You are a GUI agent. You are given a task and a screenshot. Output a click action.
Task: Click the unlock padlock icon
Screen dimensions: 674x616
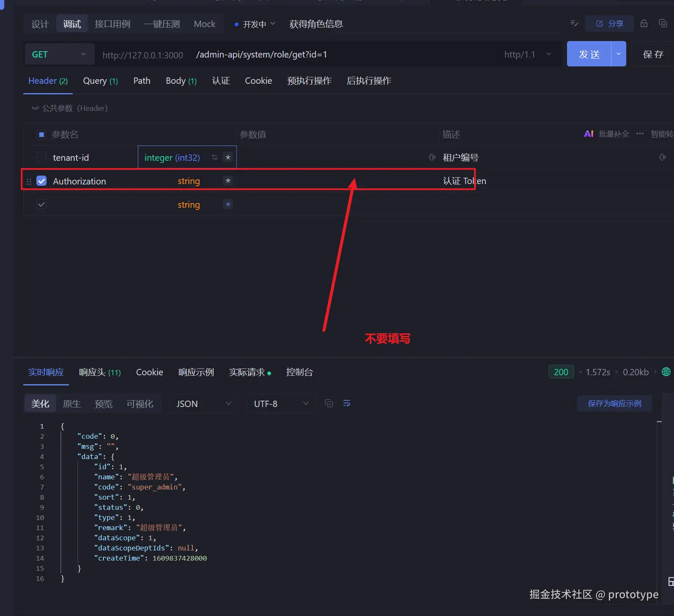644,23
